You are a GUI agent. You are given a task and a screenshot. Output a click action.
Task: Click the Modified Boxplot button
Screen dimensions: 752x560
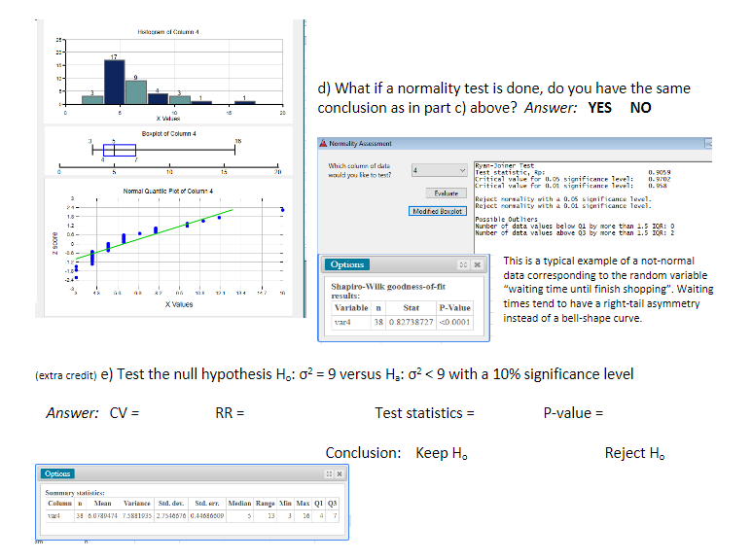coord(438,211)
